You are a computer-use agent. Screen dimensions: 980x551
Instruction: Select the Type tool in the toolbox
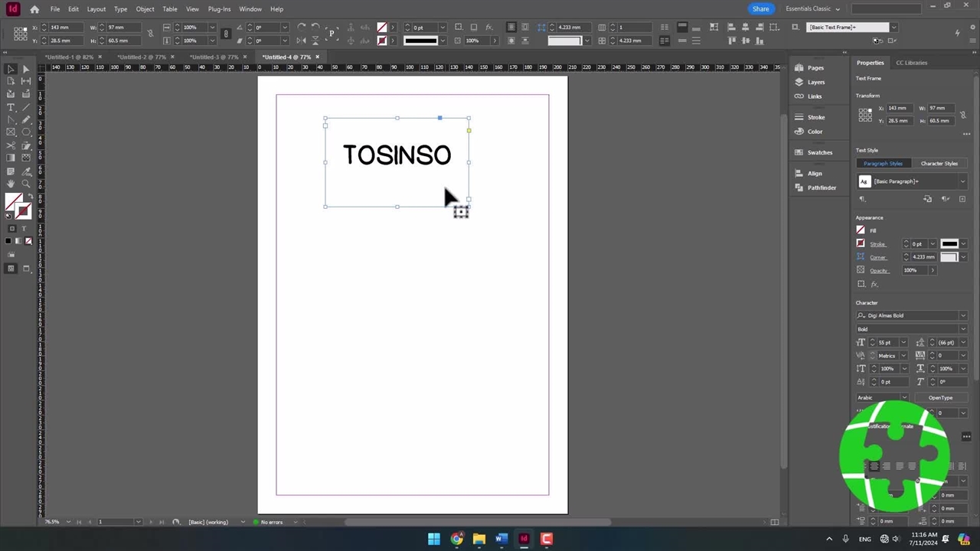click(11, 107)
